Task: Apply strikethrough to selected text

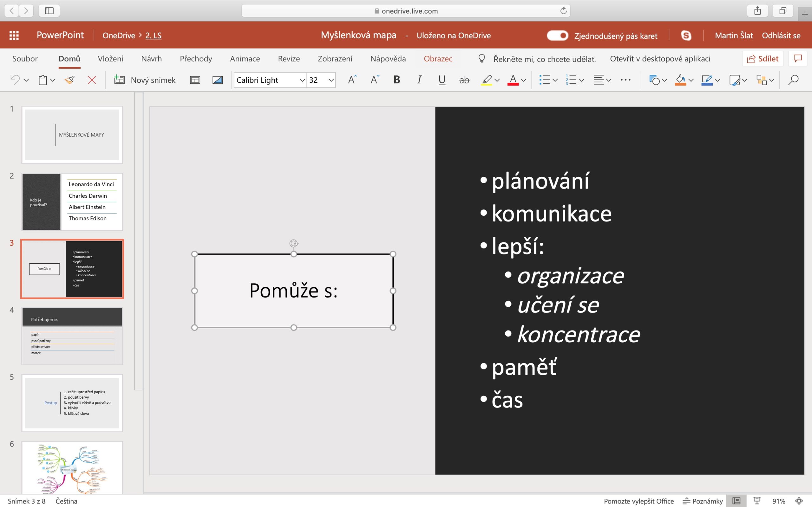Action: tap(464, 80)
